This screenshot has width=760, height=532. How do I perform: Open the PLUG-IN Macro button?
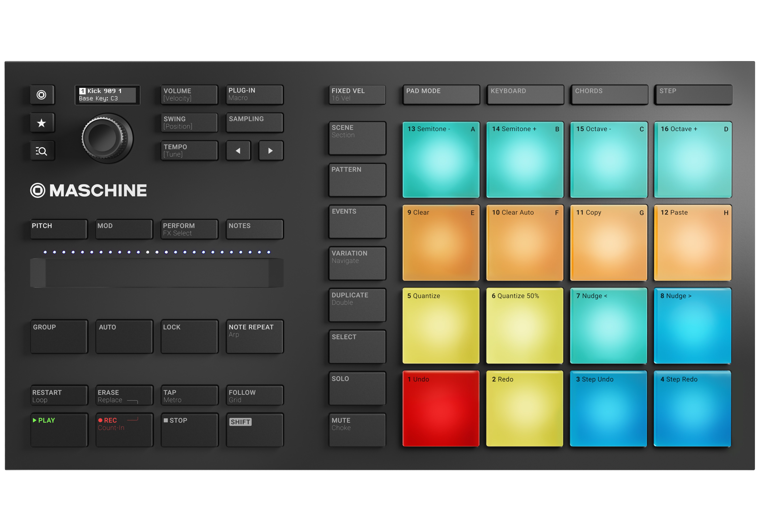[255, 95]
